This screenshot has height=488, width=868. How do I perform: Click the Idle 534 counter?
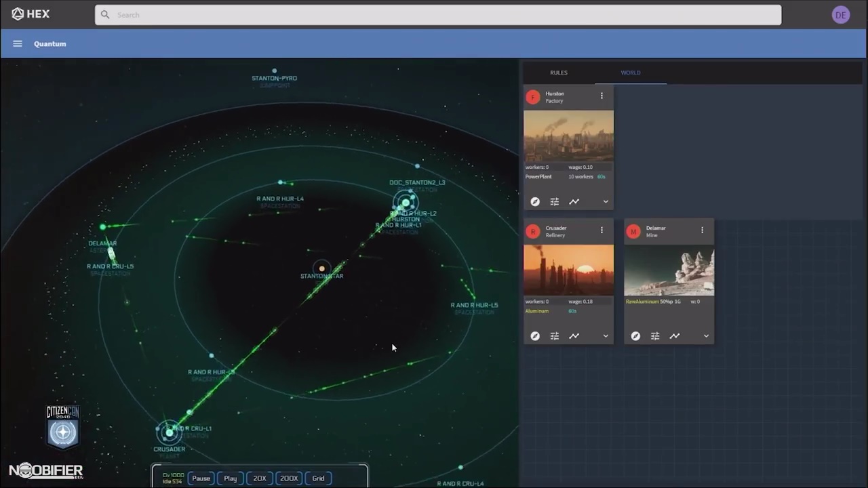coord(172,481)
